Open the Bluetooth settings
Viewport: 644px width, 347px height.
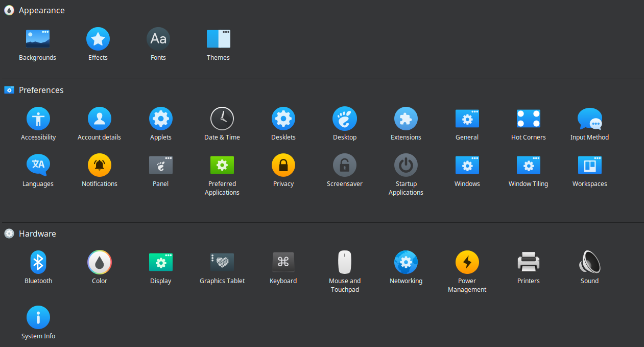pyautogui.click(x=38, y=262)
